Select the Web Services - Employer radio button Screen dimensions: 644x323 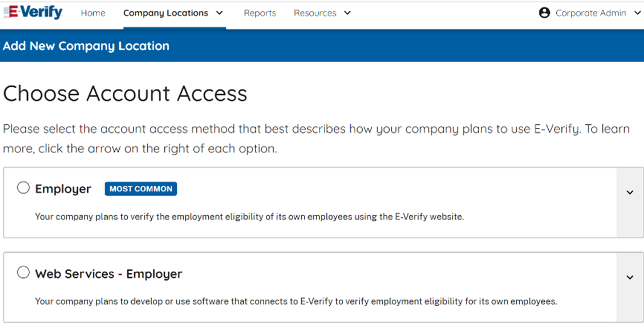23,272
